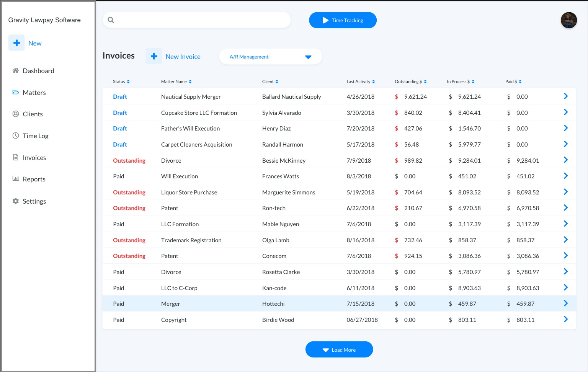Click the Load More button
Image resolution: width=588 pixels, height=372 pixels.
[x=339, y=350]
